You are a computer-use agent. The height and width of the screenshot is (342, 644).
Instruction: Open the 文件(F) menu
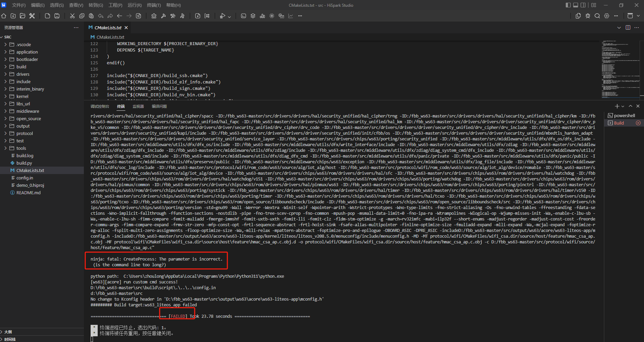tap(19, 5)
